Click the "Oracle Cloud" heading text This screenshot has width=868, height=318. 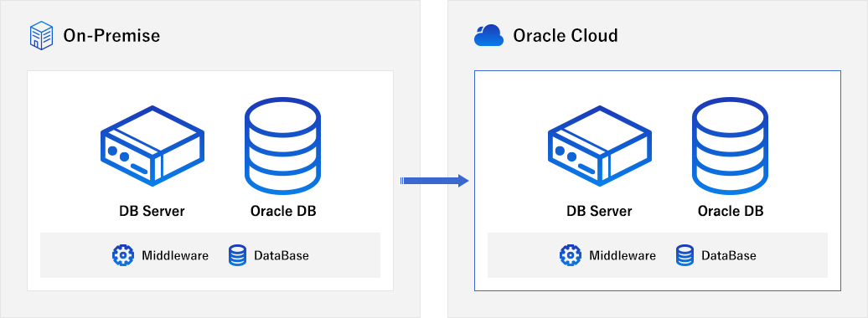(566, 36)
